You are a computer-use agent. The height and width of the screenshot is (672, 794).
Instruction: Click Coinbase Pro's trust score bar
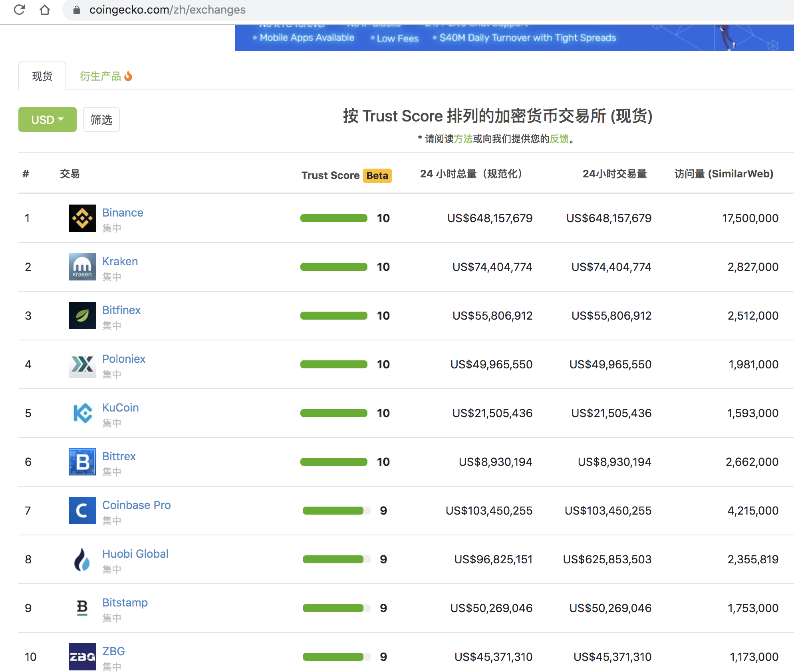click(x=336, y=511)
